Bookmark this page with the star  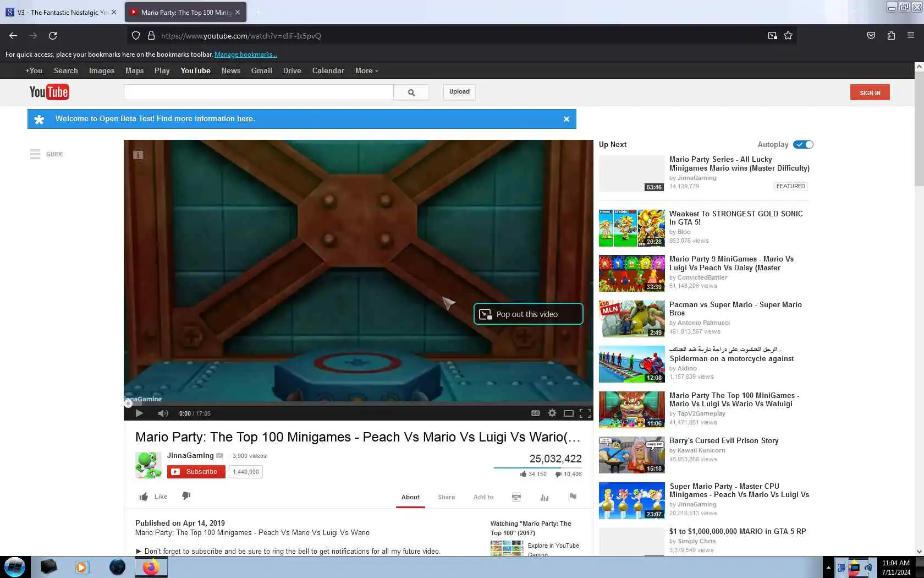coord(788,36)
